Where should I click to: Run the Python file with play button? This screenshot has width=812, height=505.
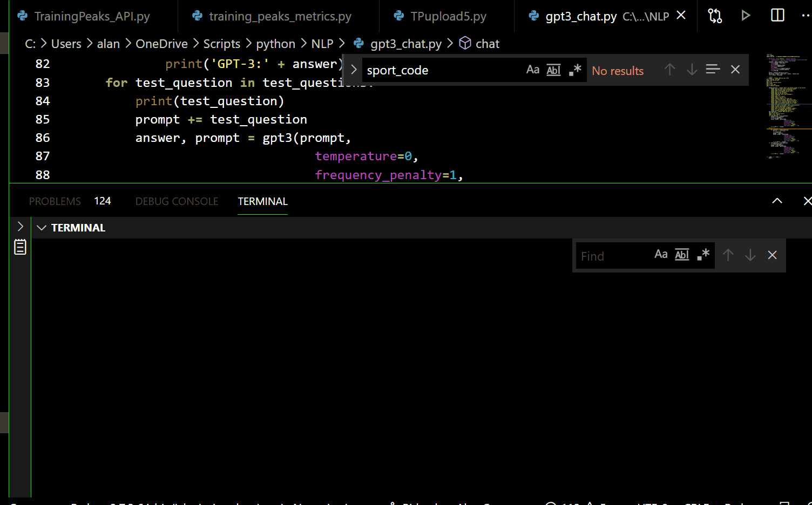click(746, 16)
